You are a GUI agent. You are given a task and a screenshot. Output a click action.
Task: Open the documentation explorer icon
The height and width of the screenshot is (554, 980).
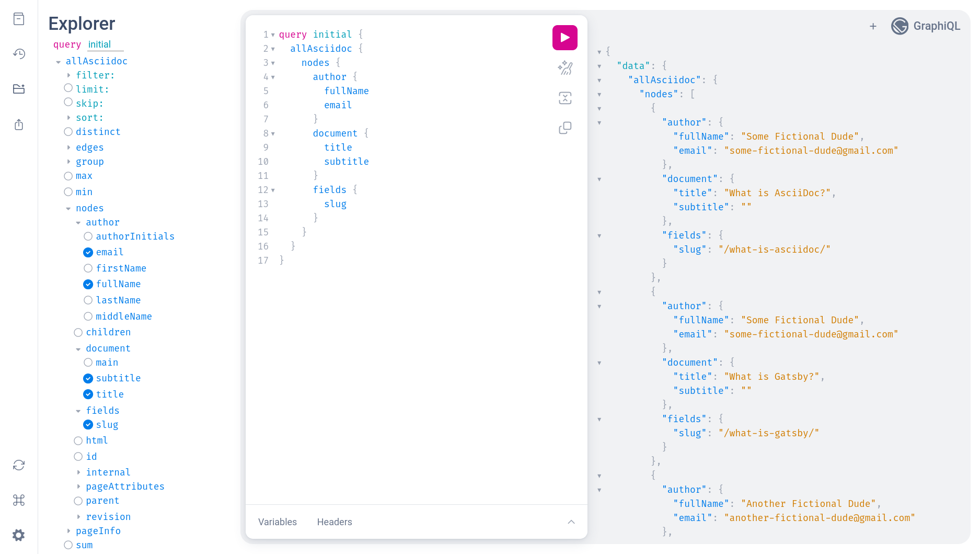tap(19, 19)
